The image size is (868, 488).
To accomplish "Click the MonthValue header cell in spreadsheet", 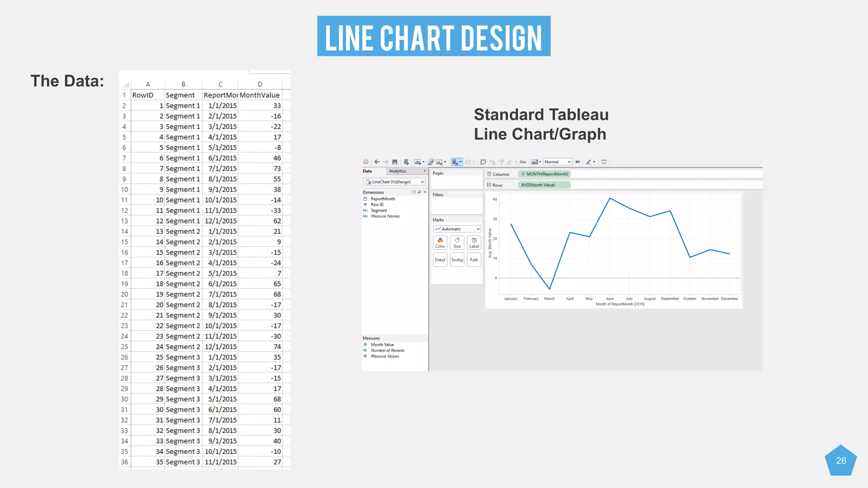I will point(260,95).
